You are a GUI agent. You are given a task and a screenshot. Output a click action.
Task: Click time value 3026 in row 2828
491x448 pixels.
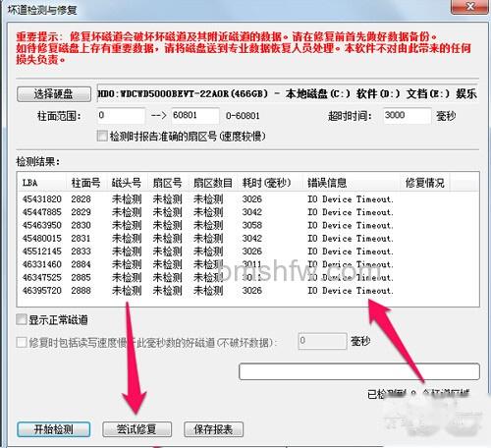[x=252, y=199]
